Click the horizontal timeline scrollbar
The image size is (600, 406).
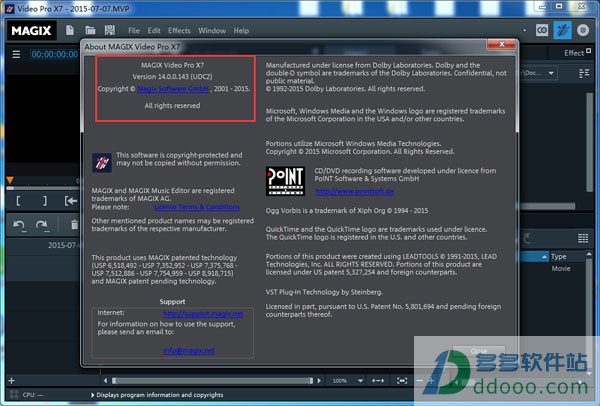click(212, 380)
